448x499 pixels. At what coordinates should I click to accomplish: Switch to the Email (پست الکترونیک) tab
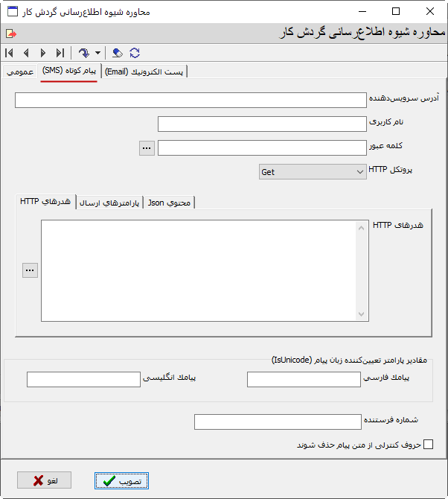tap(144, 72)
